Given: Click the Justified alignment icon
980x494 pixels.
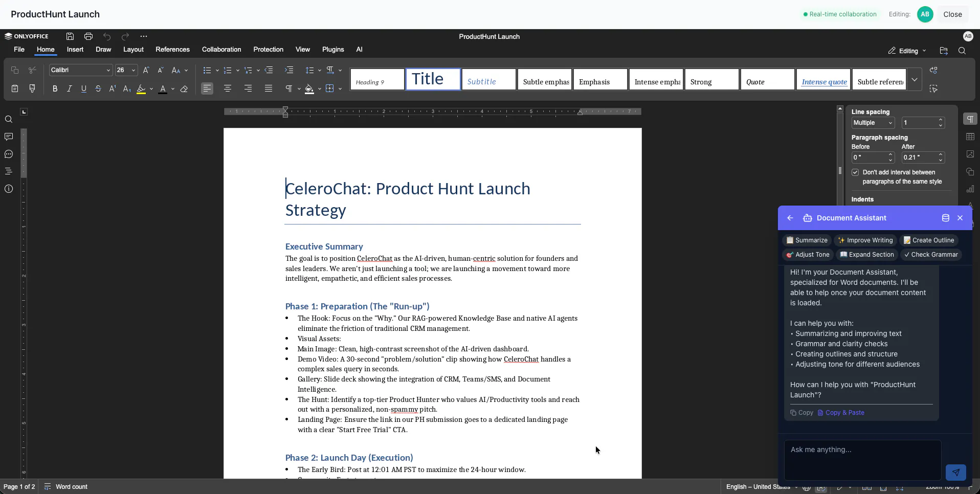Looking at the screenshot, I should pos(269,88).
